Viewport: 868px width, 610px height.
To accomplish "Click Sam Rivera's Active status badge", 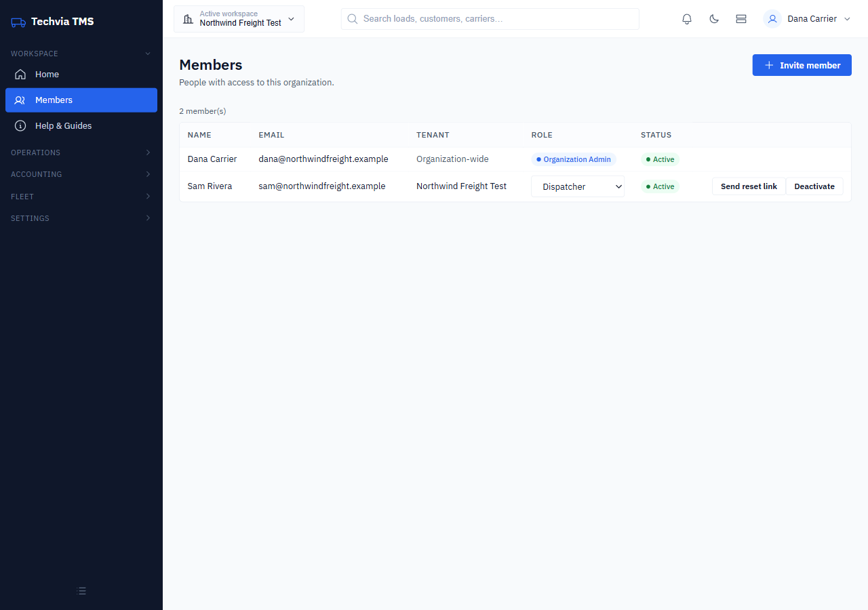I will point(660,186).
